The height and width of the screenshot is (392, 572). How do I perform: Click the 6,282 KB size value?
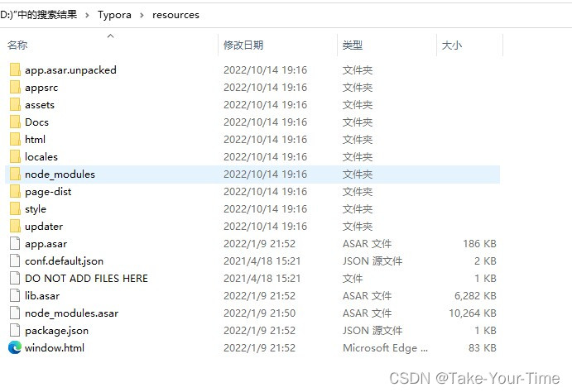click(475, 296)
